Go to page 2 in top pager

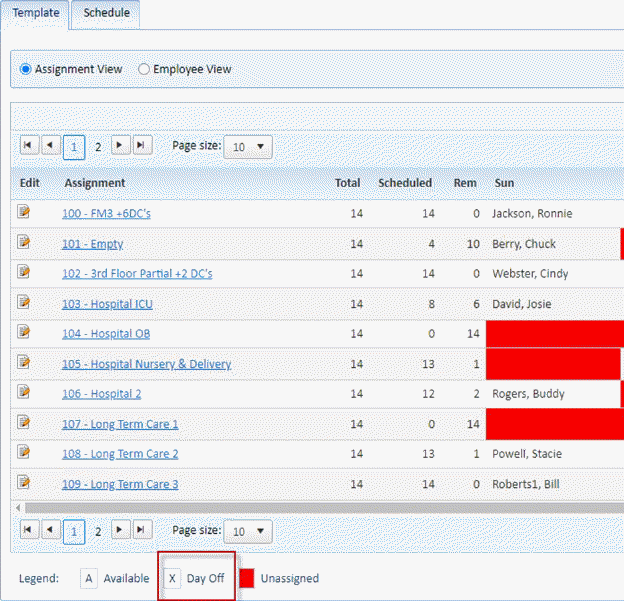click(98, 147)
